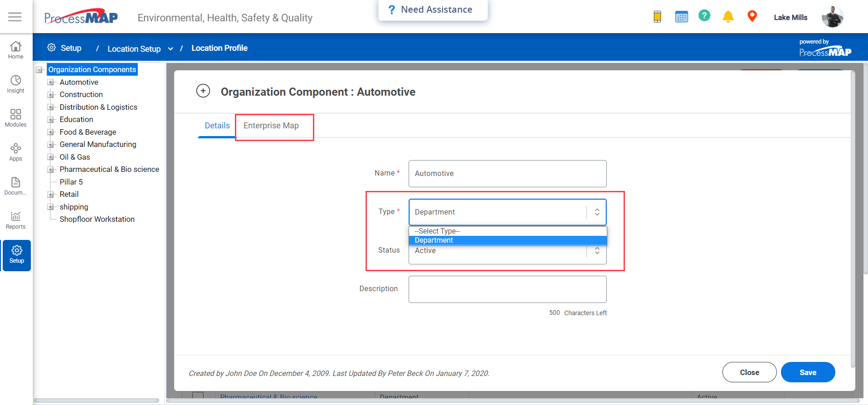
Task: Click Setup breadcrumb text
Action: [71, 48]
